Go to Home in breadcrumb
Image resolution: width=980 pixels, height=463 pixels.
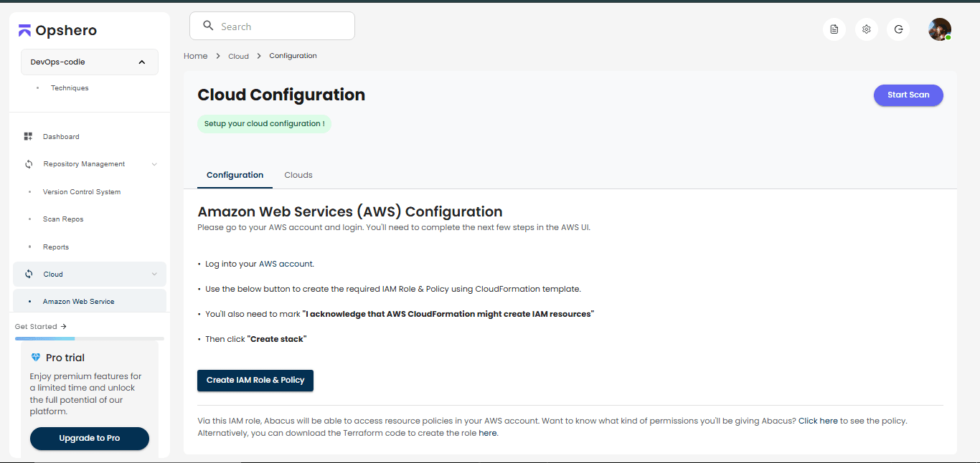(195, 56)
